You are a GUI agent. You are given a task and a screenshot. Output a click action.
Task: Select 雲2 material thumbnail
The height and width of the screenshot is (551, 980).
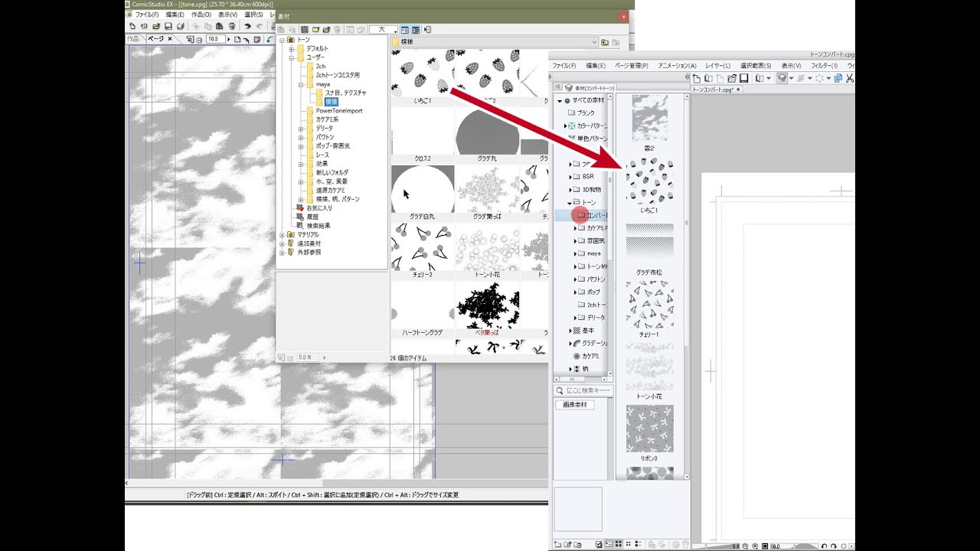pos(649,119)
